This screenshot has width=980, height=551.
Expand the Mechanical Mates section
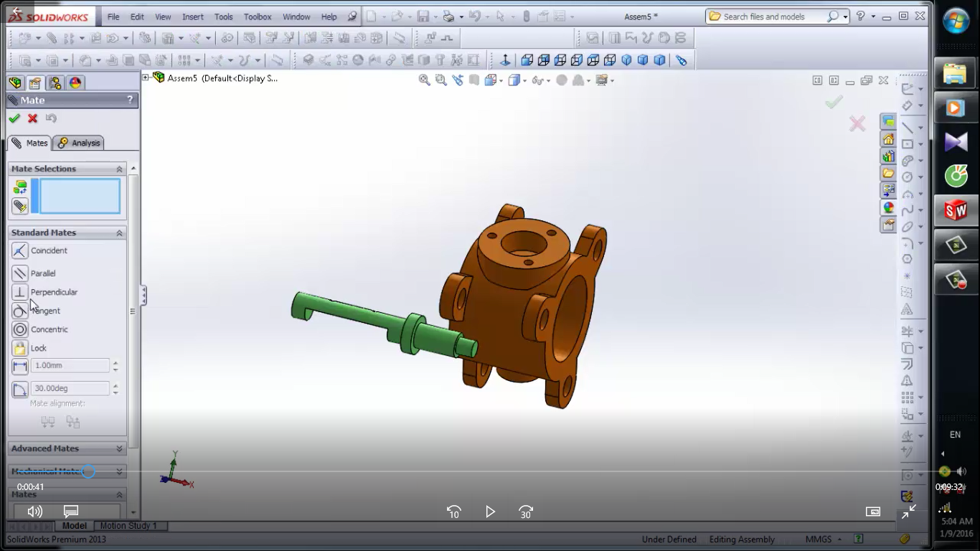click(120, 472)
